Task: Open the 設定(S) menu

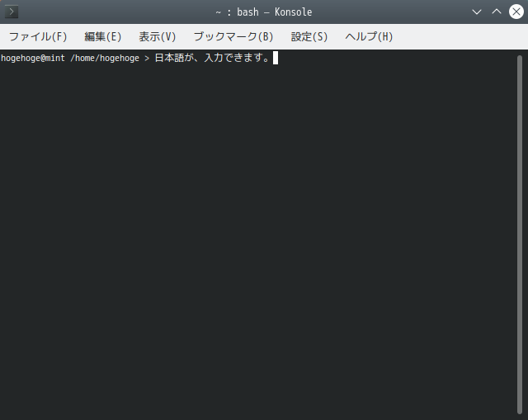Action: 309,36
